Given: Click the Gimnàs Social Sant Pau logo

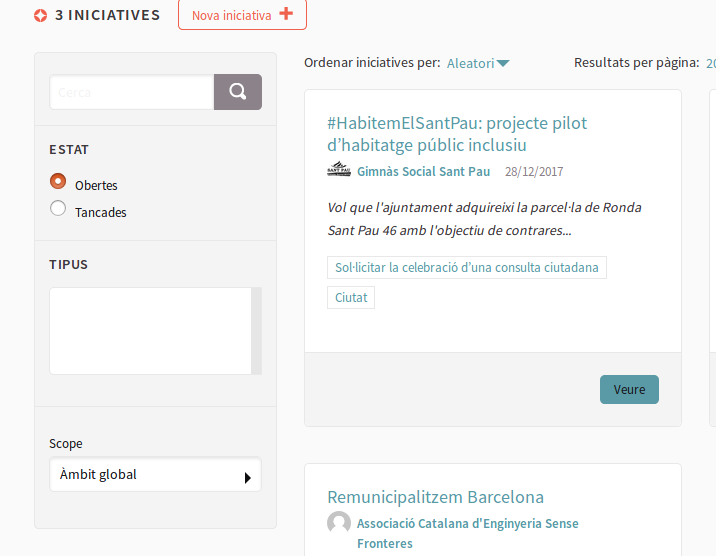Looking at the screenshot, I should (339, 170).
